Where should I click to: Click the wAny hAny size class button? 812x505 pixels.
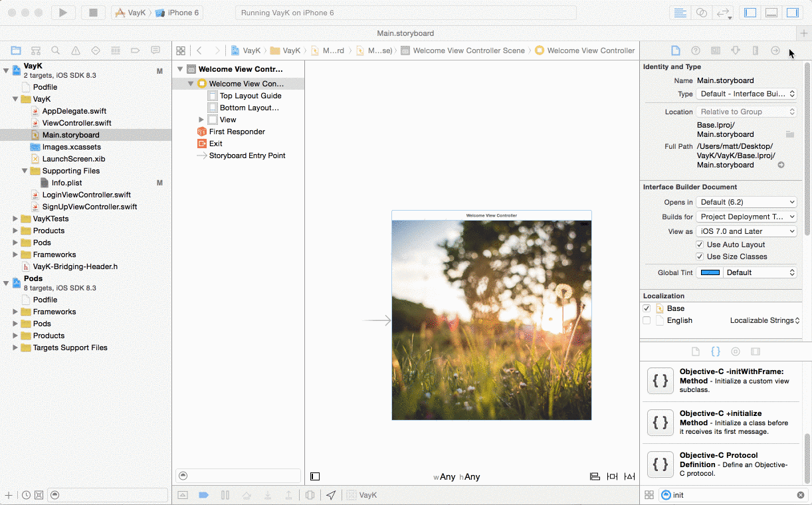[x=457, y=476]
